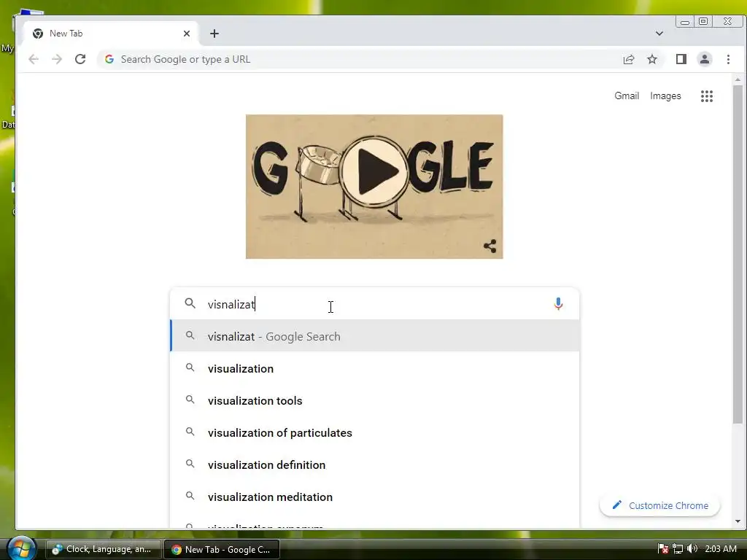Click the volume icon in system tray
The image size is (747, 560).
point(692,549)
